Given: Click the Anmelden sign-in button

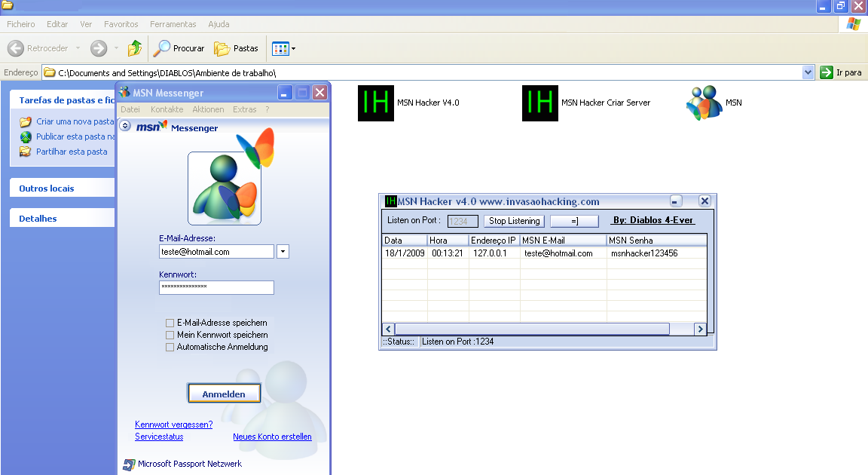Looking at the screenshot, I should tap(225, 394).
